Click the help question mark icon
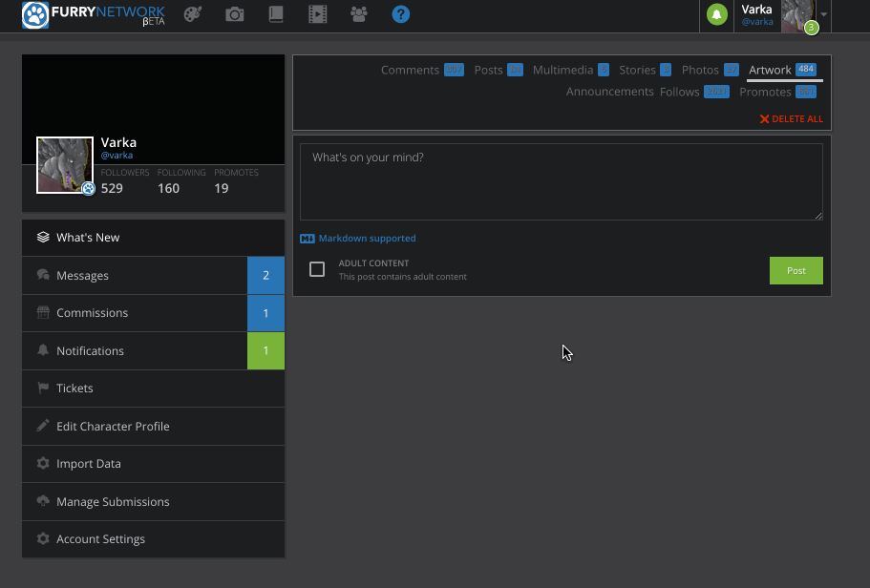 click(x=401, y=14)
